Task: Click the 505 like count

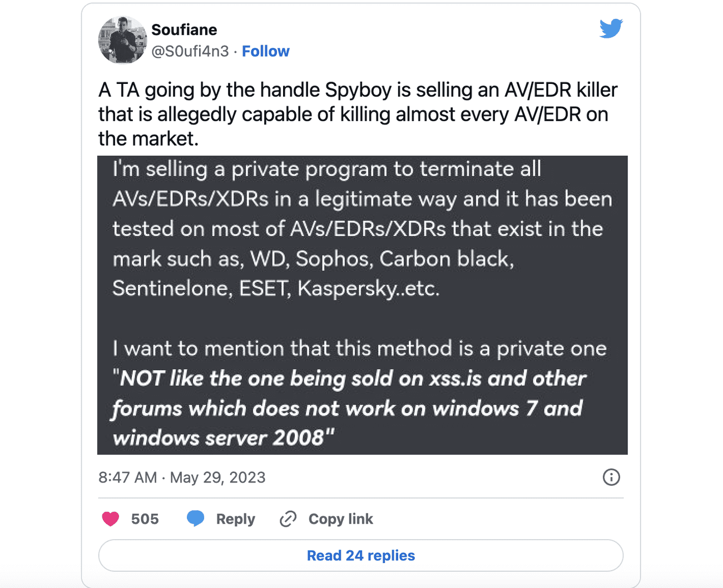Action: pos(144,519)
